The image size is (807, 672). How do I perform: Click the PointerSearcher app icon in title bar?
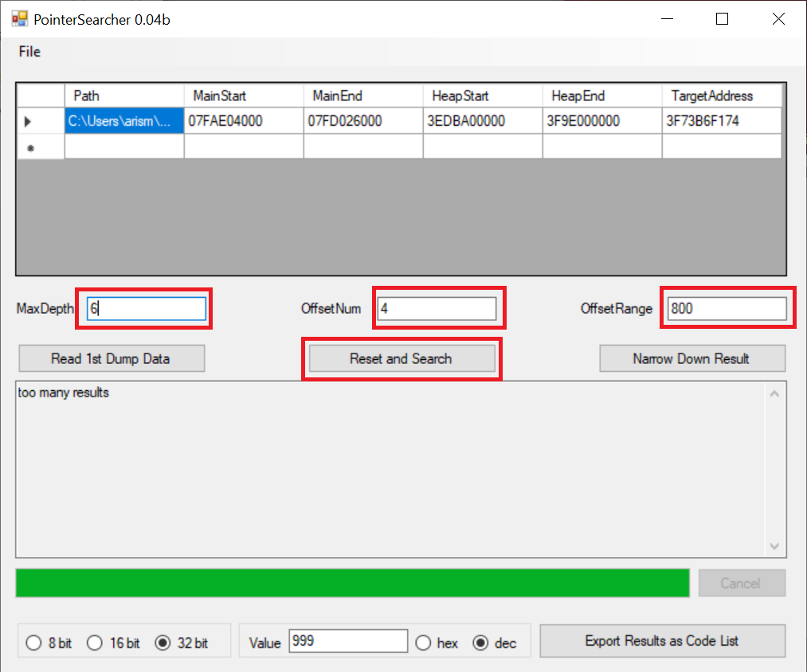point(20,19)
